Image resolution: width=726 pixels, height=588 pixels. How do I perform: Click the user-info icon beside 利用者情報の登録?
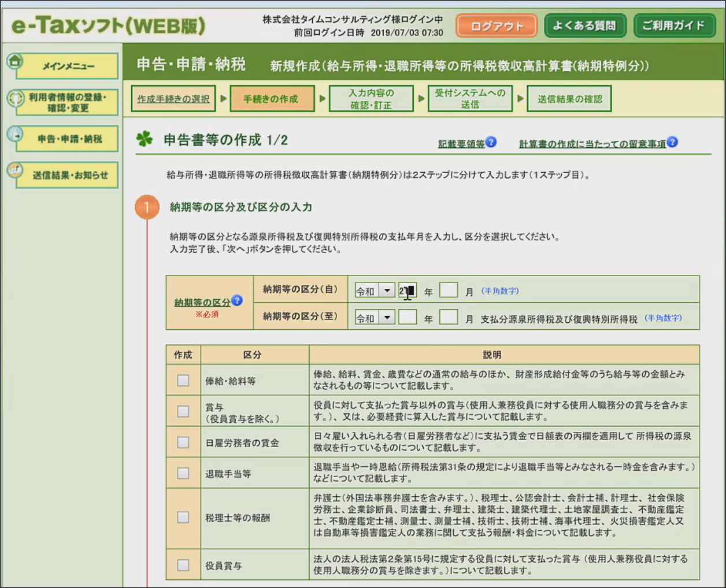(x=15, y=98)
